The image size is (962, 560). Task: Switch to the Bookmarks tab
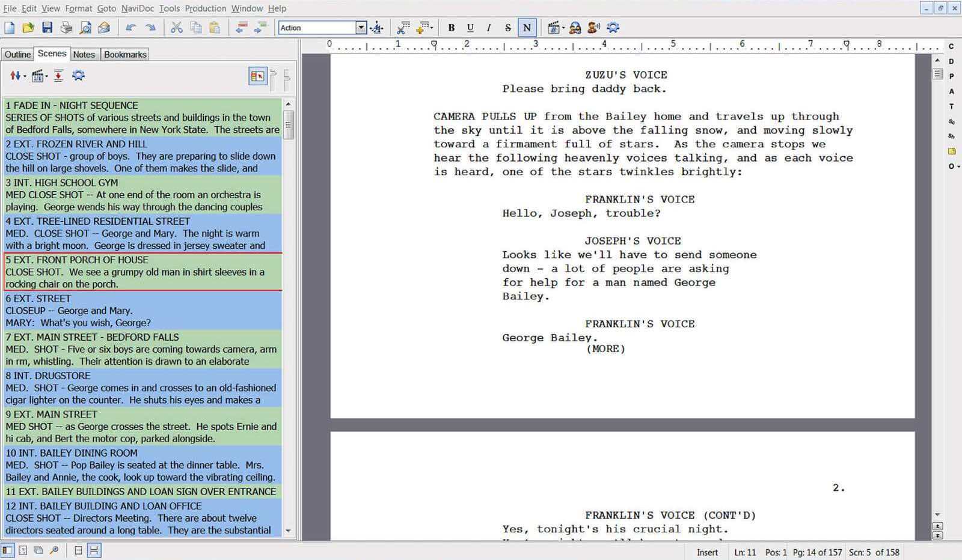point(125,54)
